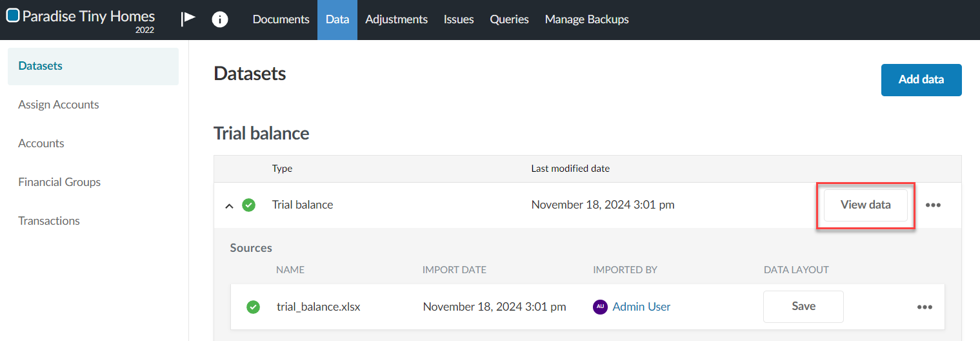Image resolution: width=980 pixels, height=341 pixels.
Task: Open the Admin User profile link
Action: click(x=641, y=307)
